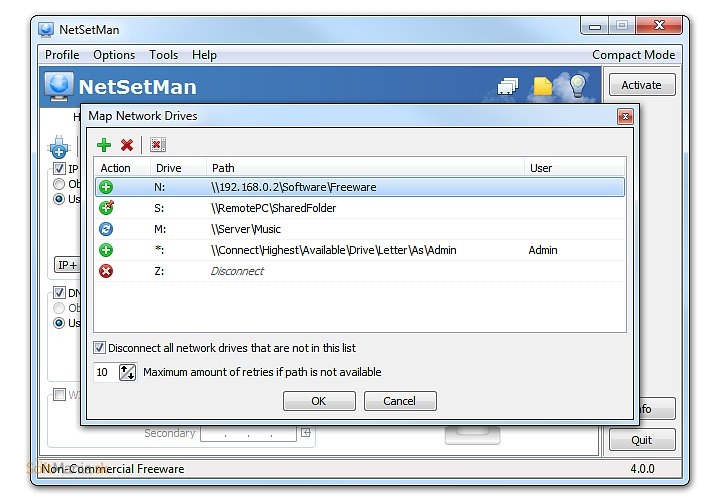720x500 pixels.
Task: Click the NetSetMan logo icon in banner
Action: [59, 86]
